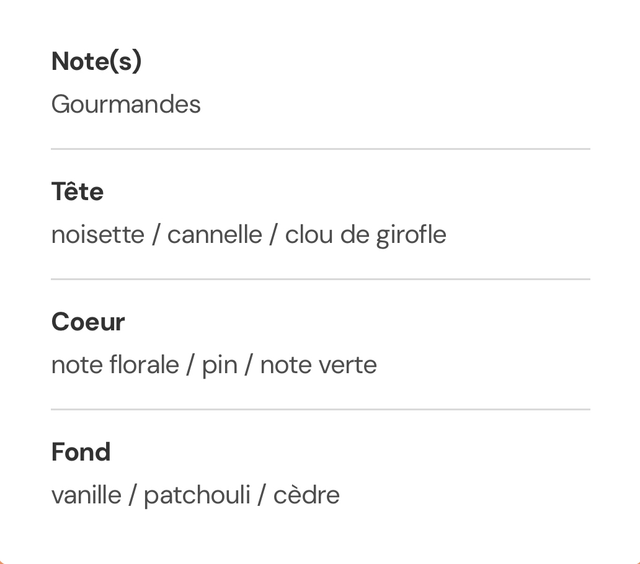Select the Gourmandes note value
The height and width of the screenshot is (564, 640).
(126, 104)
